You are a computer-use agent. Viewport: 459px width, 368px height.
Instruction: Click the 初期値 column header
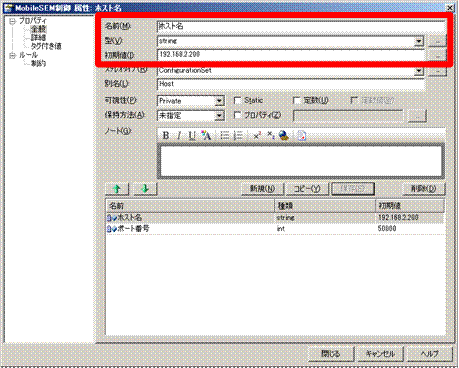coord(410,206)
